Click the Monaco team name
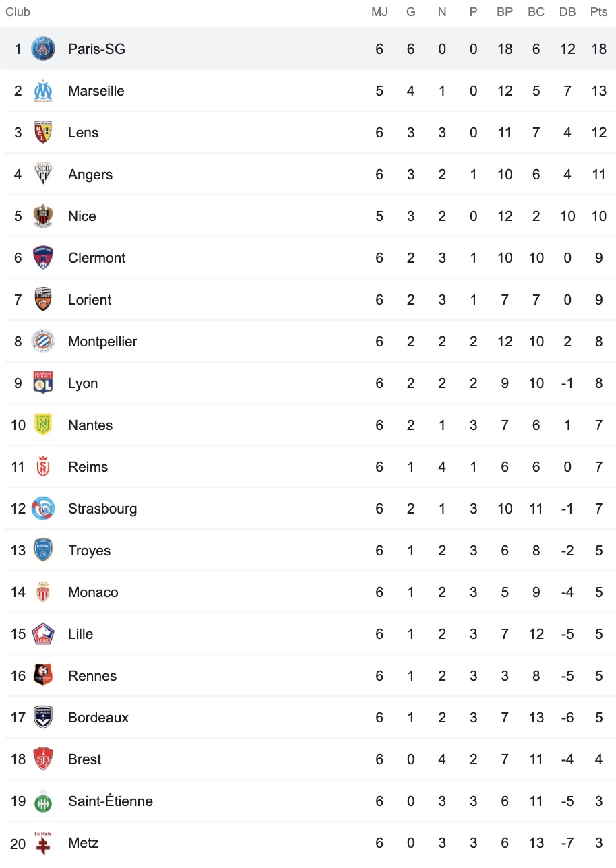 (x=93, y=592)
